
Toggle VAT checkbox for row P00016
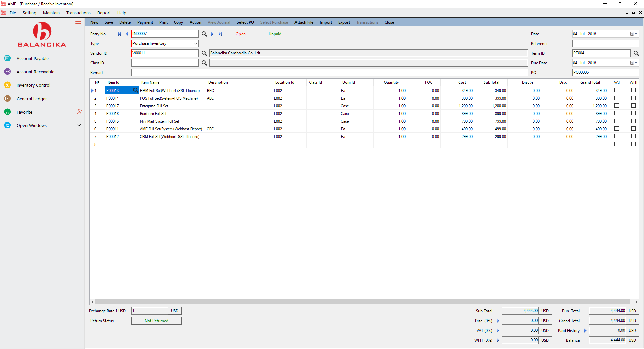pyautogui.click(x=616, y=113)
